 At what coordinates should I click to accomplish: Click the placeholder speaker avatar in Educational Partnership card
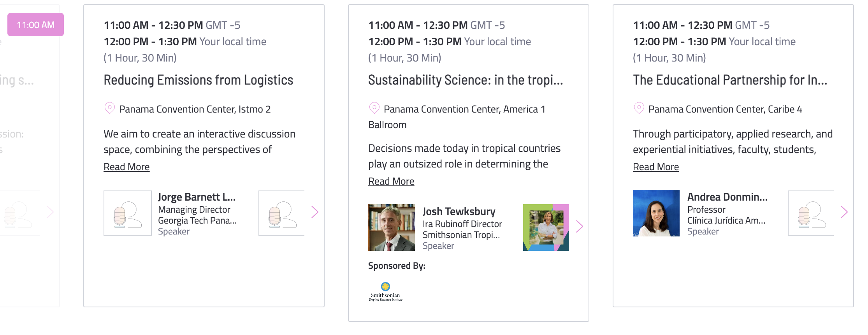pos(811,213)
